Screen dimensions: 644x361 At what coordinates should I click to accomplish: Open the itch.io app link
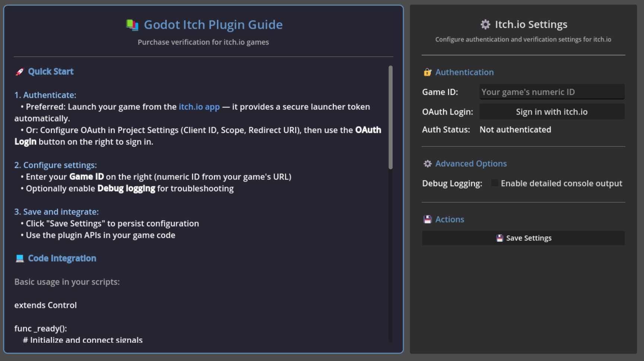pos(199,107)
